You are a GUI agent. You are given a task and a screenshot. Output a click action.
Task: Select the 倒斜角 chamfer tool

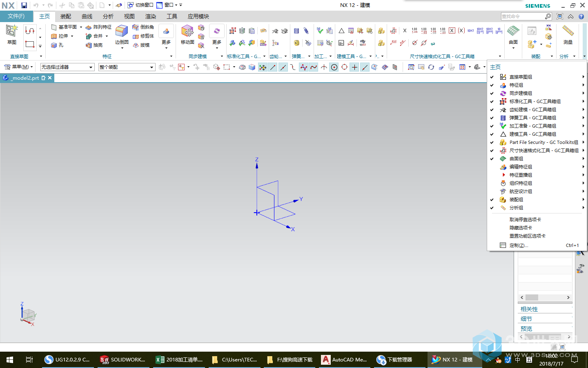143,27
